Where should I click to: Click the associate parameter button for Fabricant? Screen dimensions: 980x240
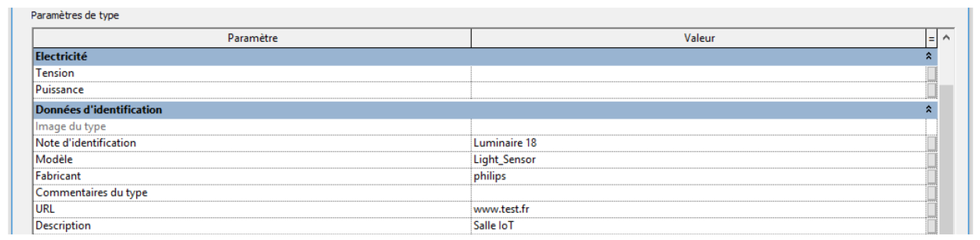tap(931, 176)
